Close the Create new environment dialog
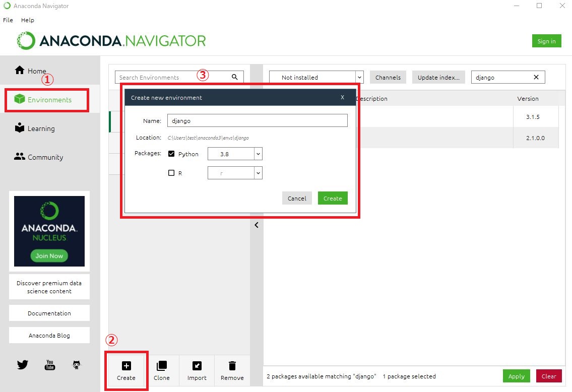 (342, 97)
